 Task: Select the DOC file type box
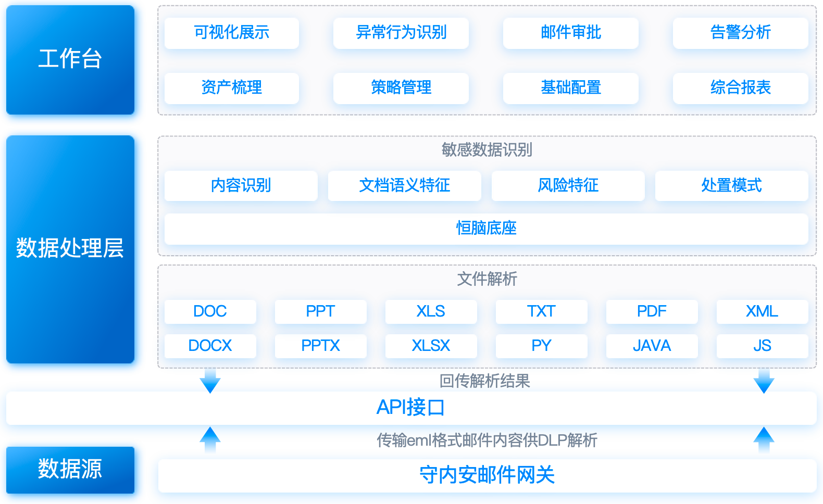click(210, 312)
